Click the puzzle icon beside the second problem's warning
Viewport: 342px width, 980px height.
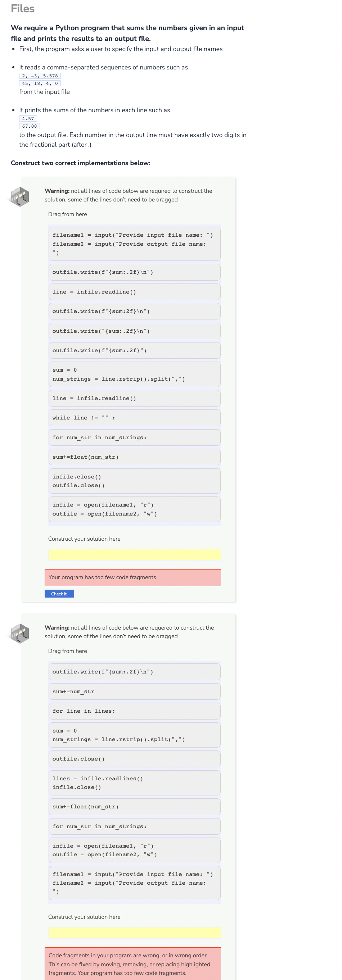[19, 634]
